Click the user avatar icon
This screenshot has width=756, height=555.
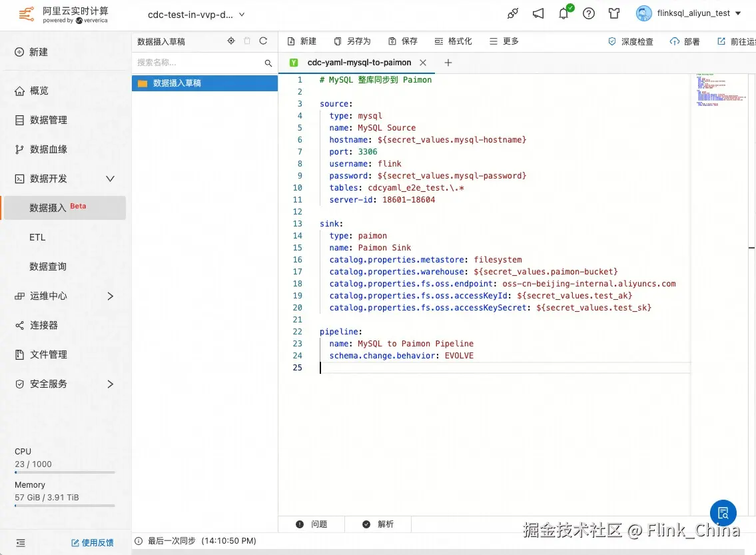643,13
